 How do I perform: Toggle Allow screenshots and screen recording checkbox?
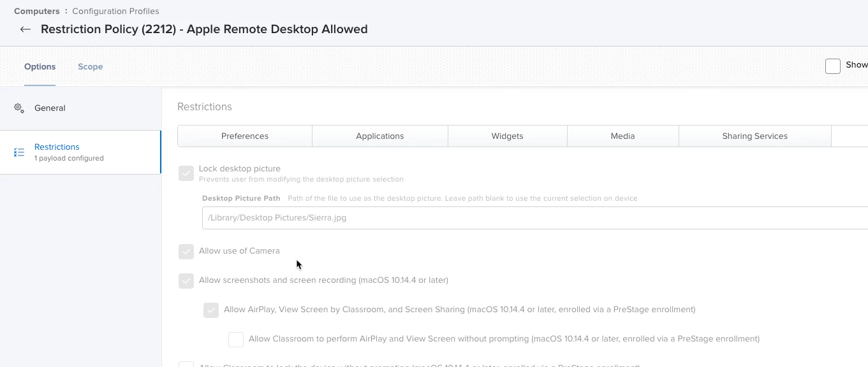point(186,280)
